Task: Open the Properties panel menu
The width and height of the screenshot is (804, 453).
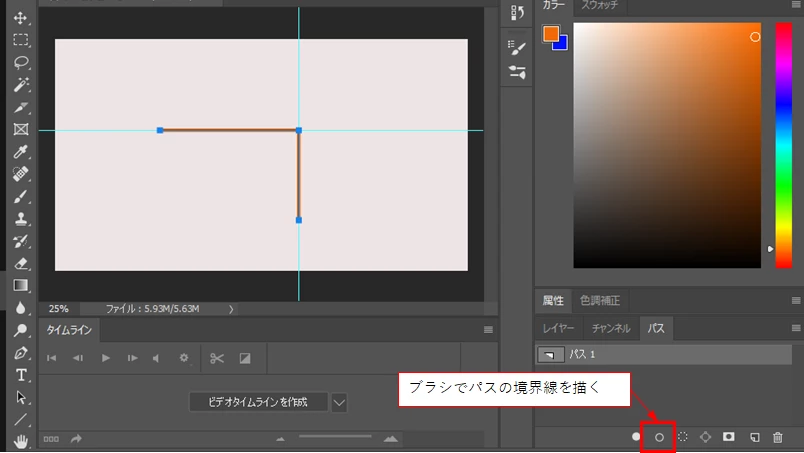Action: [x=796, y=301]
